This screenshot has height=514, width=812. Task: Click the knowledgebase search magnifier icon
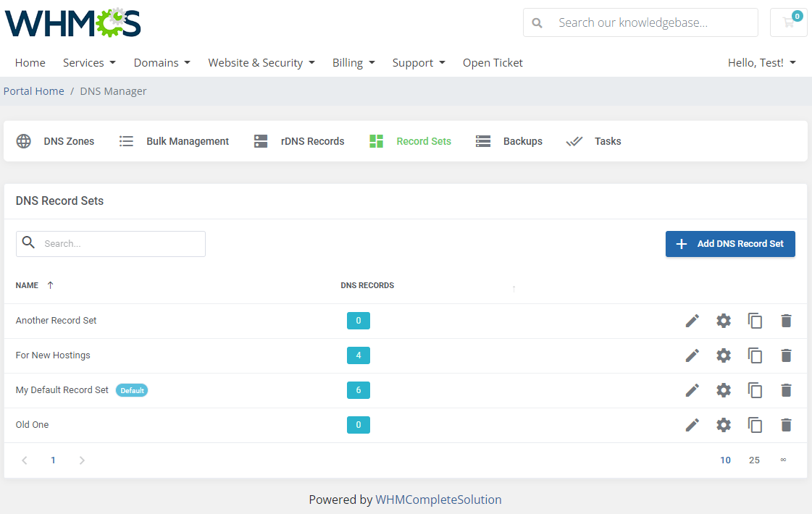[537, 22]
